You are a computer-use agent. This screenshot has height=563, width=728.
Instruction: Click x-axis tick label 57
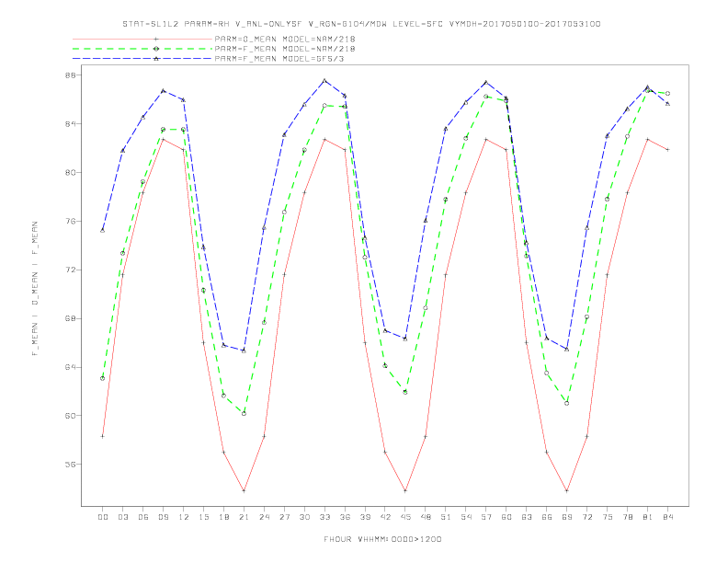(x=486, y=517)
